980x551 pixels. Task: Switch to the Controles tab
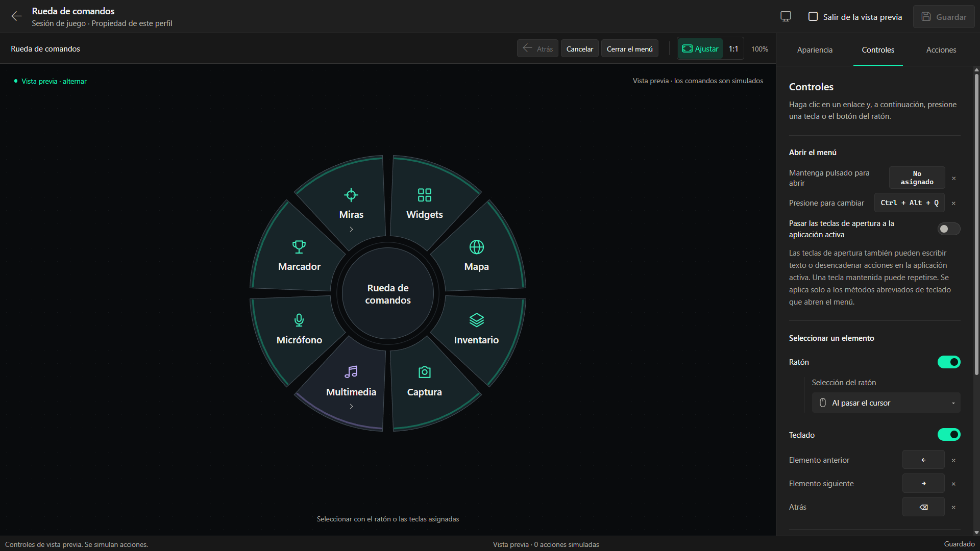(878, 50)
